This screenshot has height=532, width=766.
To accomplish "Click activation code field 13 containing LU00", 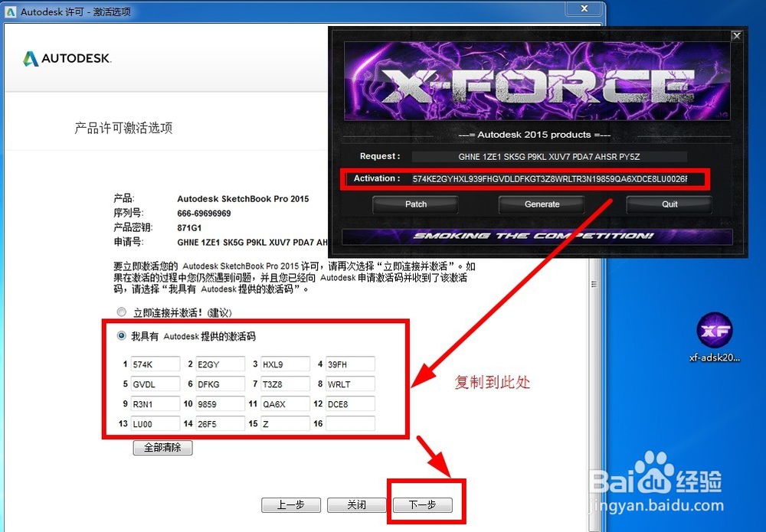I will point(155,423).
